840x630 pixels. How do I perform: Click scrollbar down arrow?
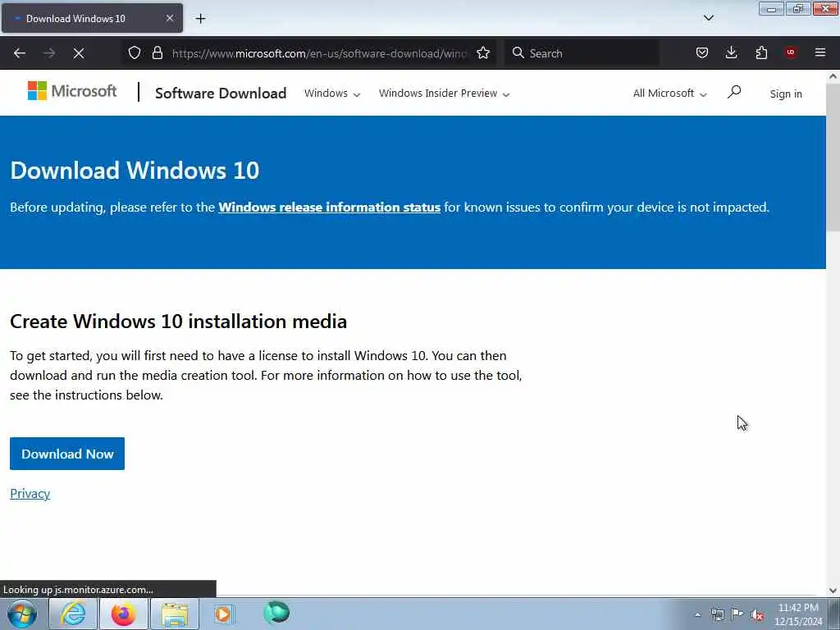(x=833, y=590)
